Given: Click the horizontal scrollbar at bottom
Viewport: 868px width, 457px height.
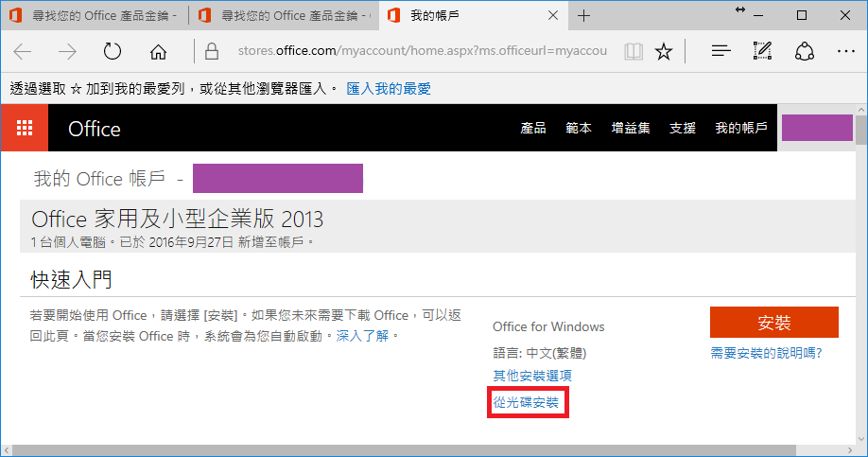Looking at the screenshot, I should coord(404,450).
